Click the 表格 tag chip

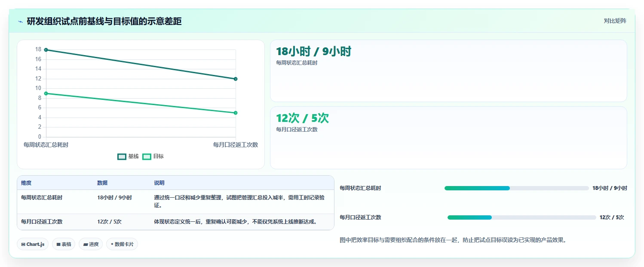[64, 244]
